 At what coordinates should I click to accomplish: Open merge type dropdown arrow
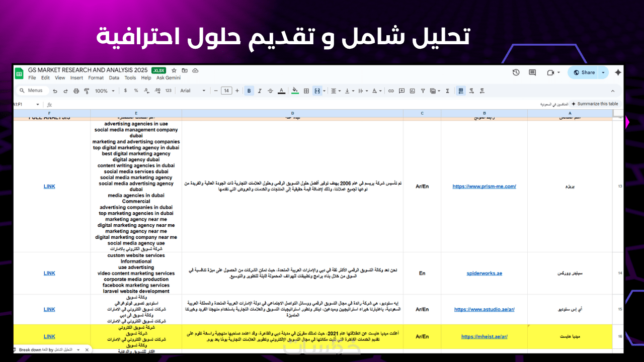pos(324,91)
